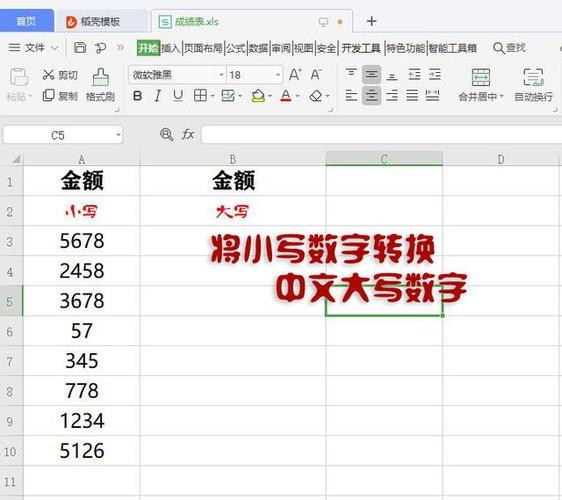This screenshot has height=500, width=562.
Task: Toggle Underline formatting button
Action: [x=178, y=96]
